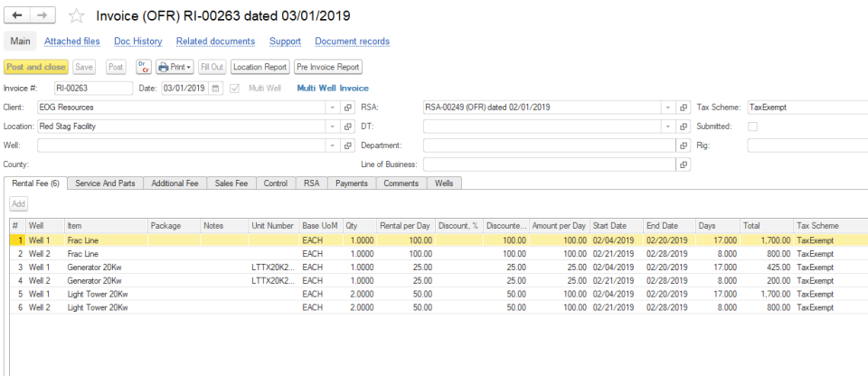Open the Dr/Cr document records icon
Image resolution: width=868 pixels, height=376 pixels.
pos(143,67)
